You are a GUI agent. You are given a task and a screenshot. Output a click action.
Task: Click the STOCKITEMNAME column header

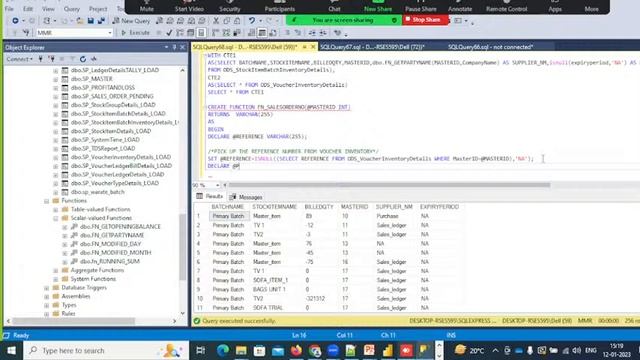pyautogui.click(x=275, y=207)
